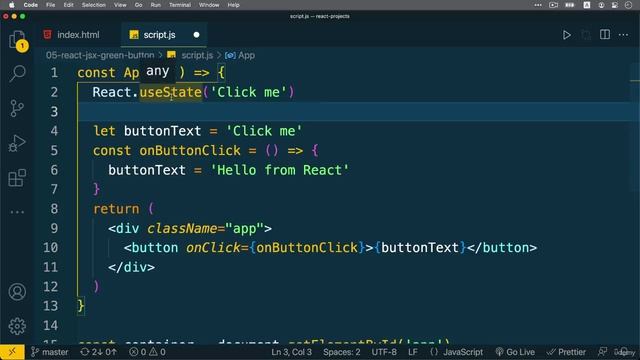Viewport: 640px width, 360px height.
Task: Open the Source Control view
Action: point(17,109)
